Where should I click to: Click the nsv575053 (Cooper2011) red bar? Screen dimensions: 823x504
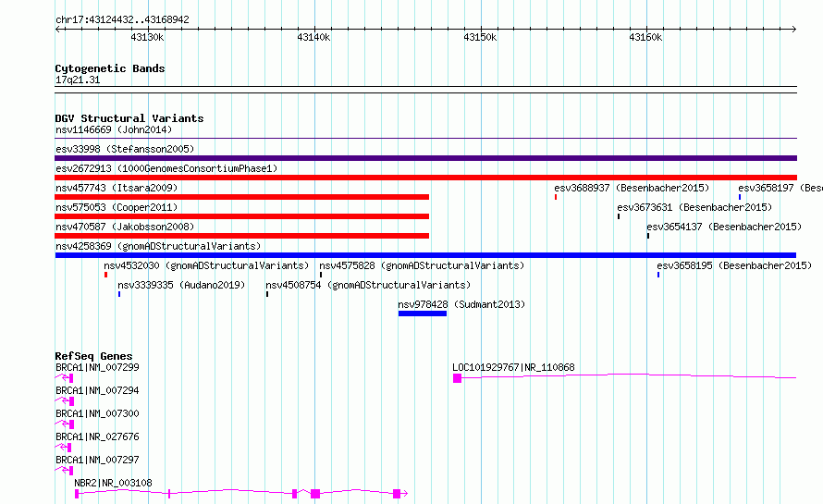click(x=242, y=216)
